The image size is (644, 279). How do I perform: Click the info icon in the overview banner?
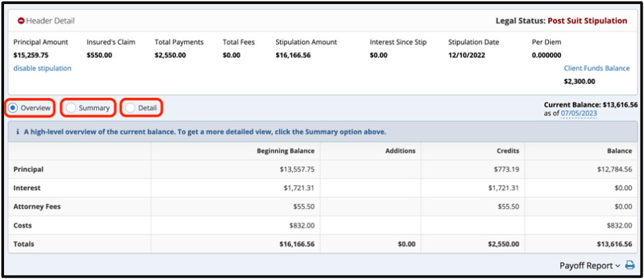(17, 132)
